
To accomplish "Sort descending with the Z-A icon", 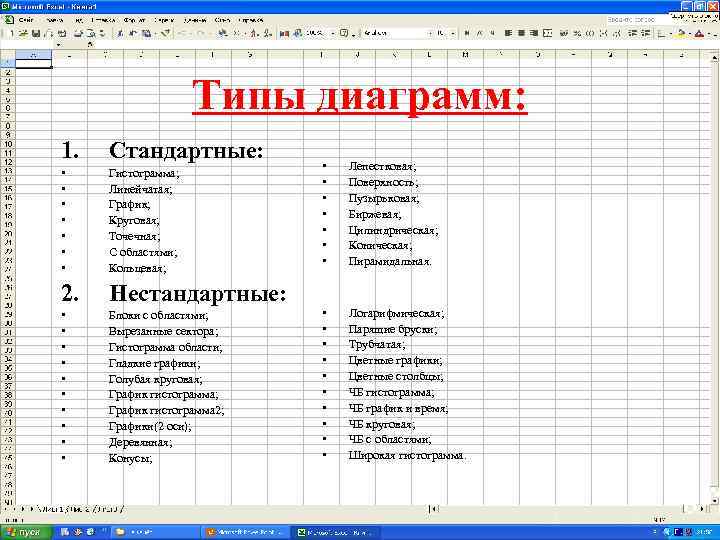I will pos(267,34).
